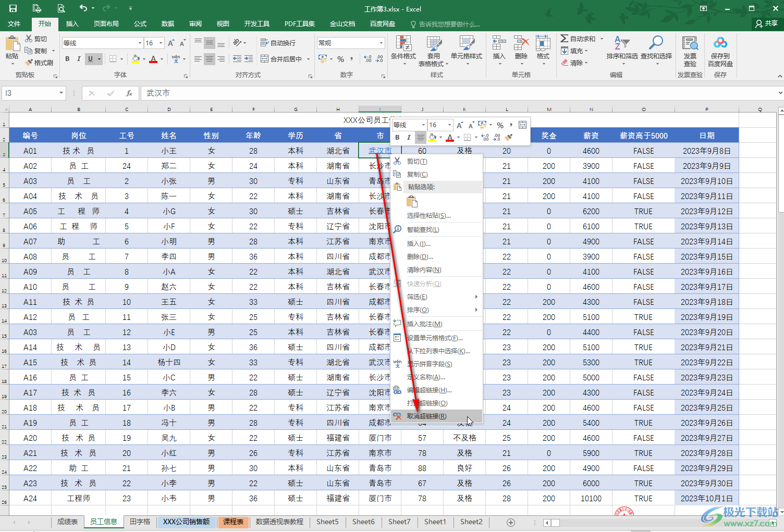
Task: Click the font color red A in ribbon
Action: [x=153, y=59]
